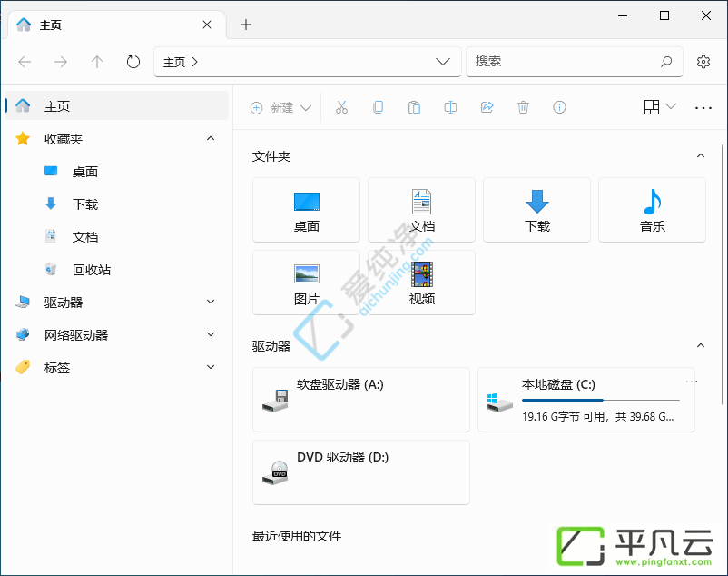Click the 文件夹 section heading

(x=271, y=156)
